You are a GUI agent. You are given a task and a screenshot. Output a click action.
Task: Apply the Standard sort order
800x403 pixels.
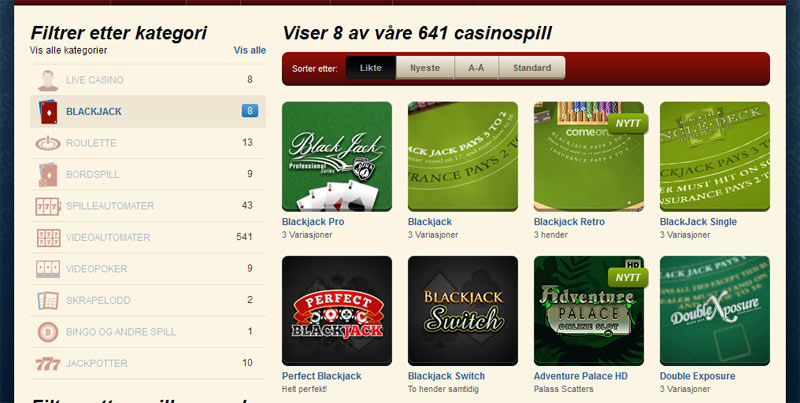pyautogui.click(x=532, y=68)
